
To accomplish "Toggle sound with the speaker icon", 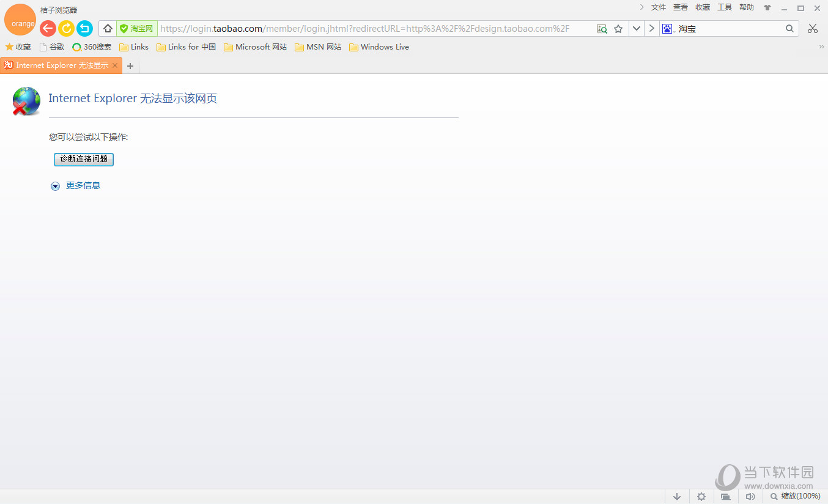I will tap(750, 497).
